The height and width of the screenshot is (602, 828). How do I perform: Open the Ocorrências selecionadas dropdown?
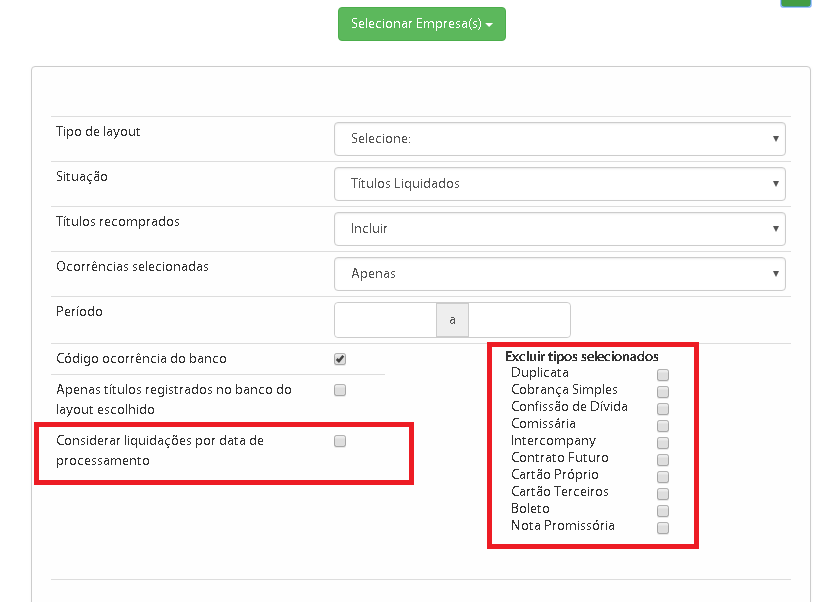[559, 274]
